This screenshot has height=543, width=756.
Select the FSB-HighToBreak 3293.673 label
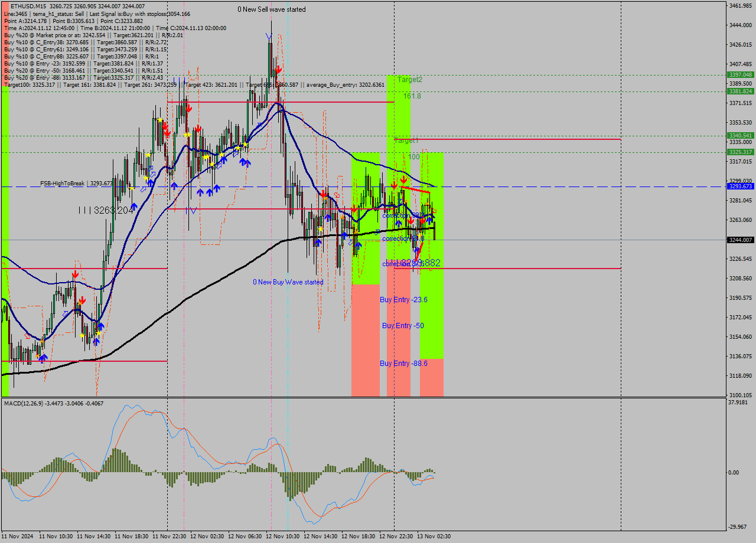pos(76,184)
